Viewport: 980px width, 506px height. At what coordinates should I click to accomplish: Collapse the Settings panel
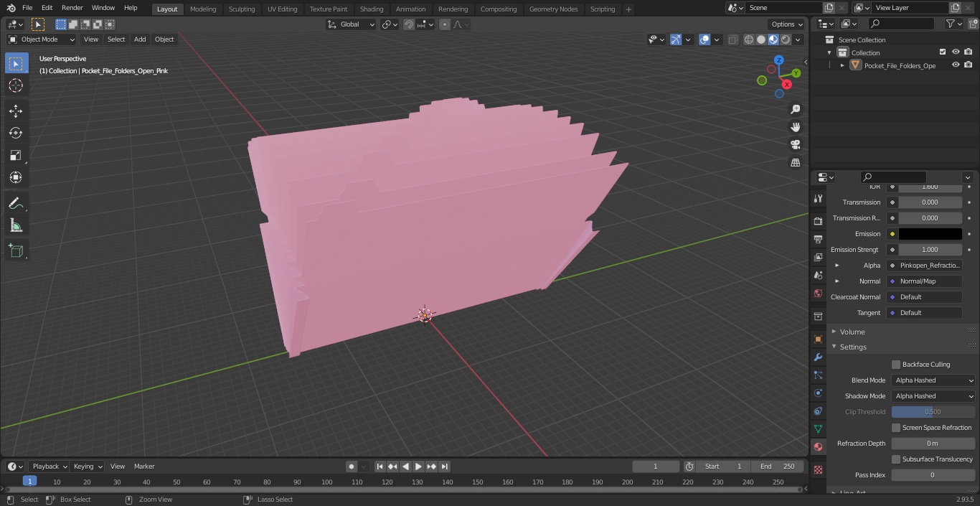(853, 347)
